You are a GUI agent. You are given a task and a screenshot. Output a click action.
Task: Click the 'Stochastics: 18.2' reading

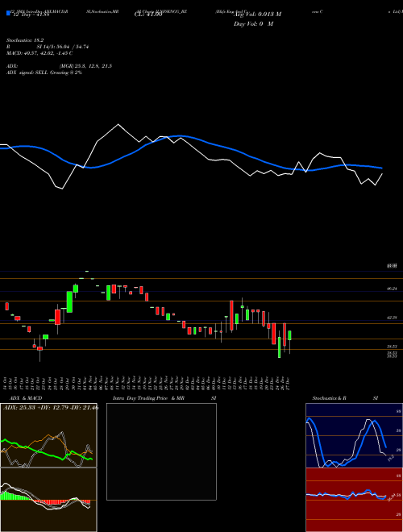(25, 40)
